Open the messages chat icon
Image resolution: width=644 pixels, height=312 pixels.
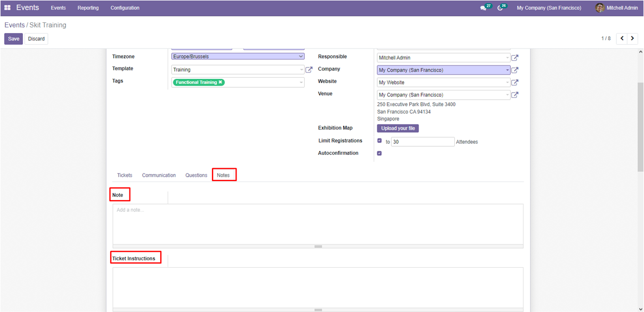[x=483, y=8]
